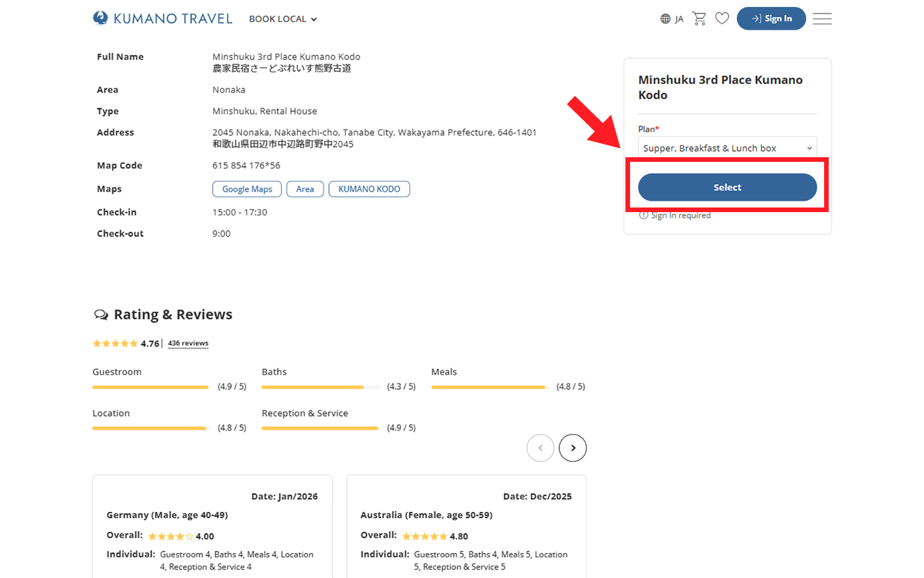Viewport: 924px width, 578px height.
Task: Click the Baths rating bar
Action: coord(319,387)
